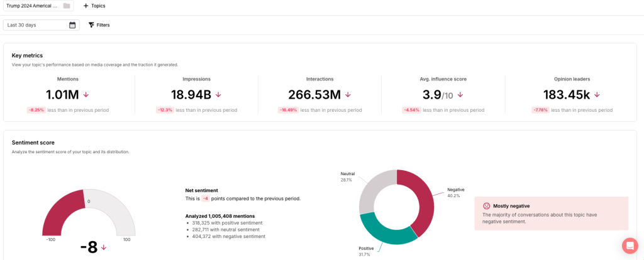Click the down arrow beside 3.9/10

click(460, 95)
